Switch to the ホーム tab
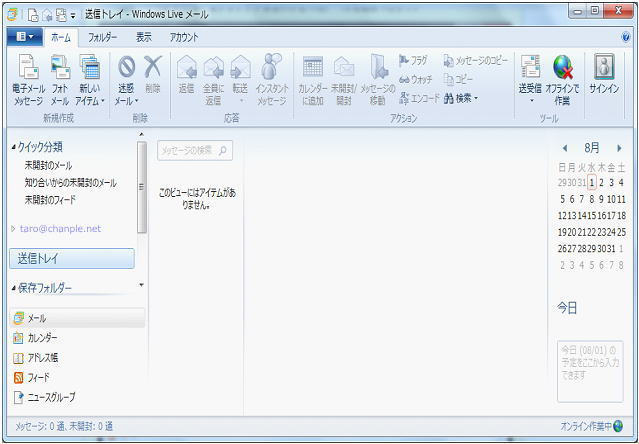639x444 pixels. (x=61, y=37)
